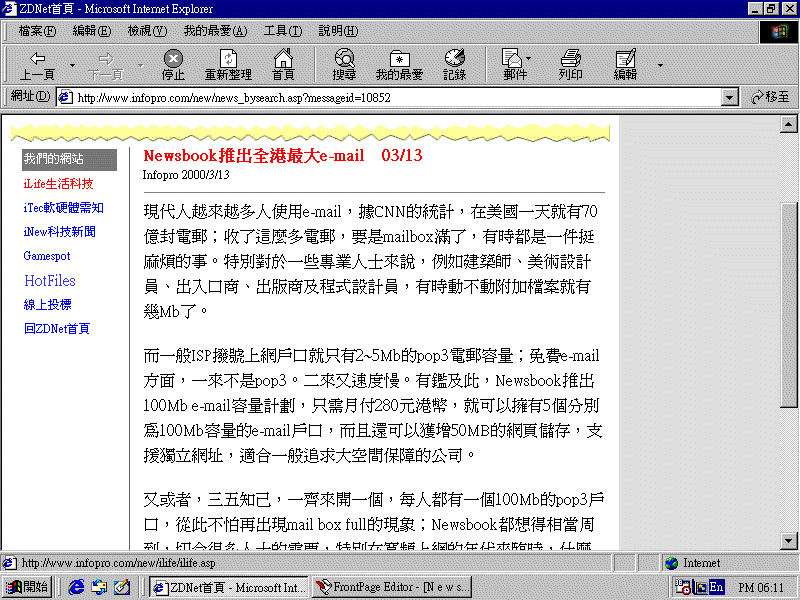800x600 pixels.
Task: Click the Edit (編輯) toolbar icon
Action: pyautogui.click(x=625, y=64)
